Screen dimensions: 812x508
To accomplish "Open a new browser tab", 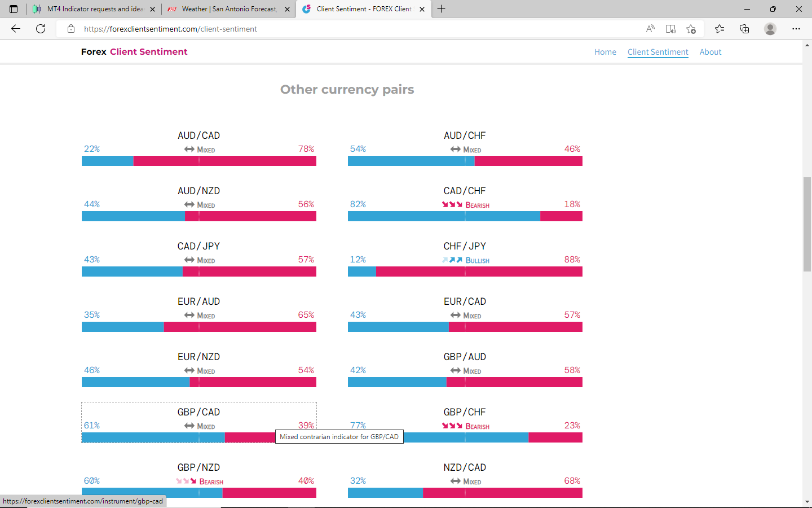I will tap(442, 9).
